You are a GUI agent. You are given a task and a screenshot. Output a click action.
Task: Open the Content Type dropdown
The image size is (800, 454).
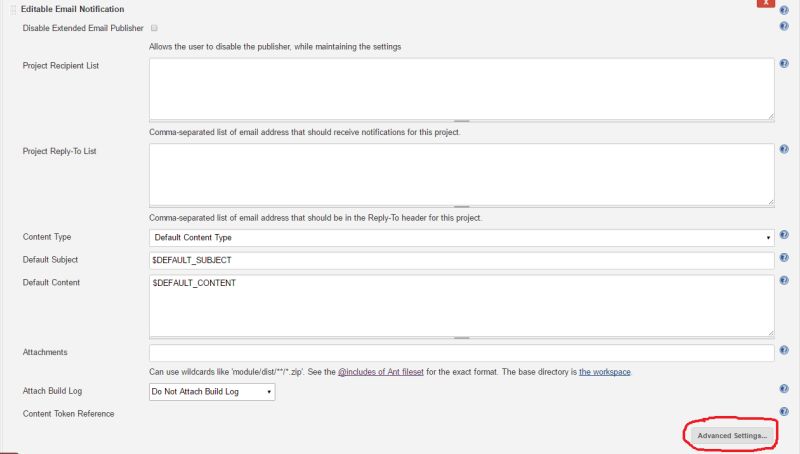pos(461,238)
